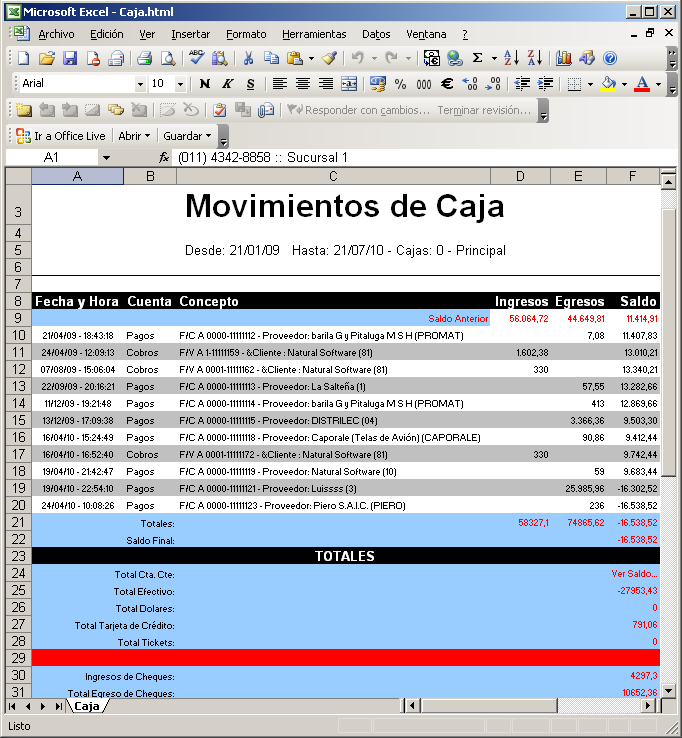Click the Ver Saldo... cell text
The image size is (682, 738).
point(634,574)
